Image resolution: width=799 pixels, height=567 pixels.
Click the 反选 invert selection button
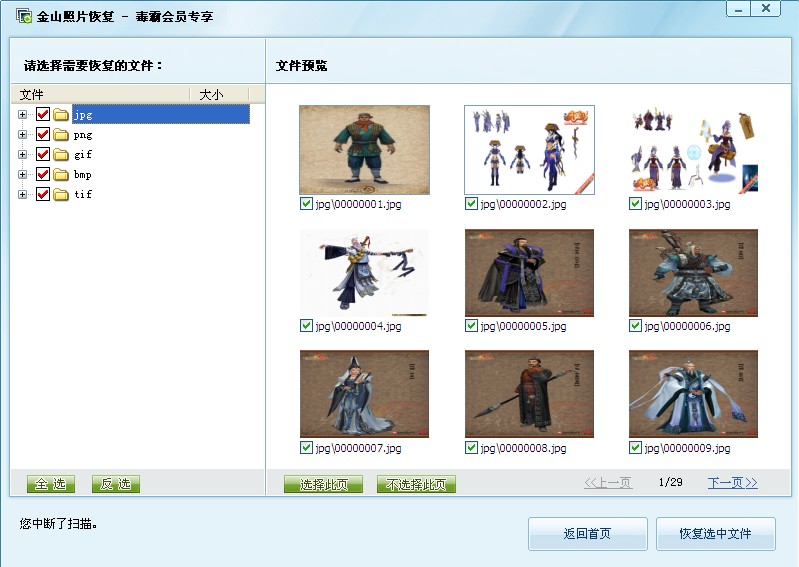[x=116, y=484]
